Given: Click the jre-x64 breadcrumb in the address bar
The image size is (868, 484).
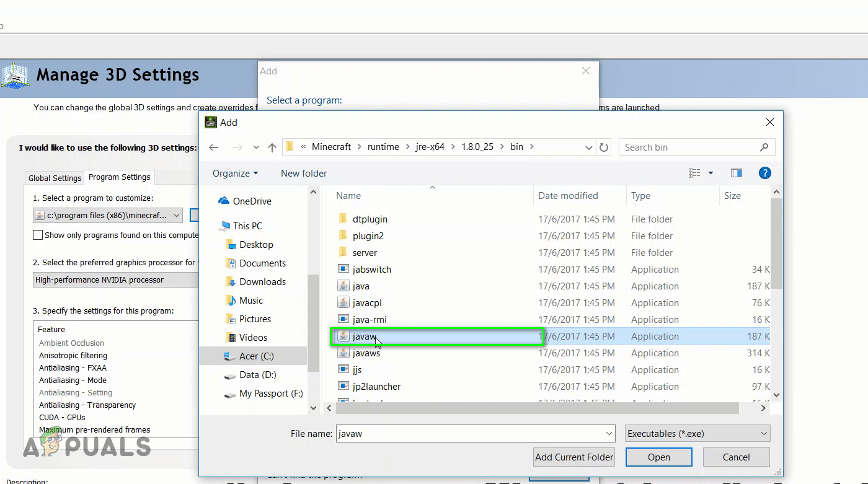Looking at the screenshot, I should [429, 147].
